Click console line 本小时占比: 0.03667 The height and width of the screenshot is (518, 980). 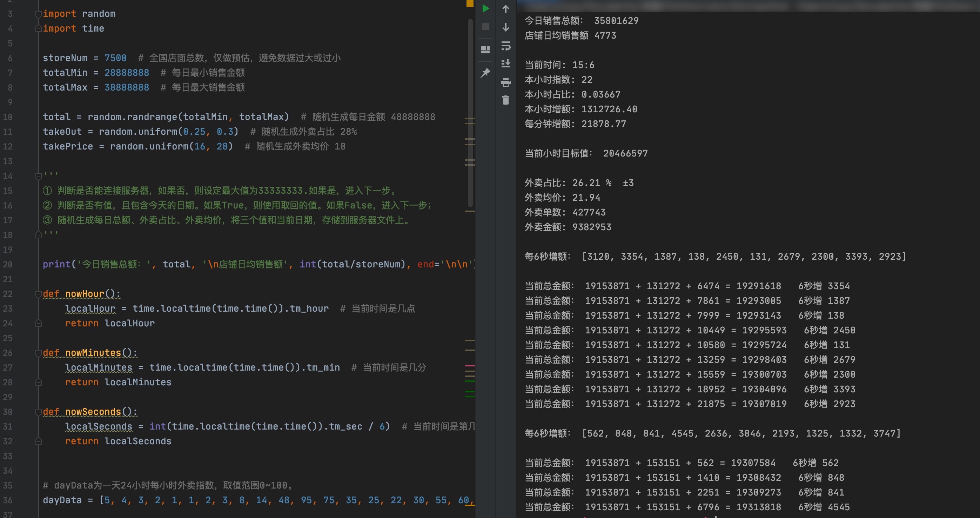click(x=572, y=94)
